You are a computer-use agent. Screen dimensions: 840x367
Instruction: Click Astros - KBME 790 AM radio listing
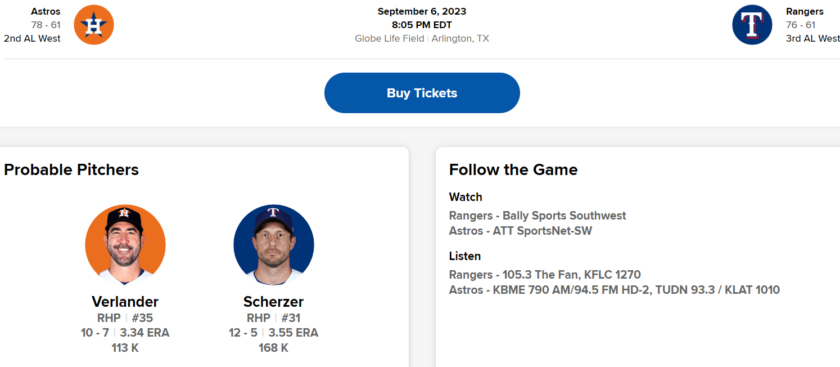[x=614, y=290]
